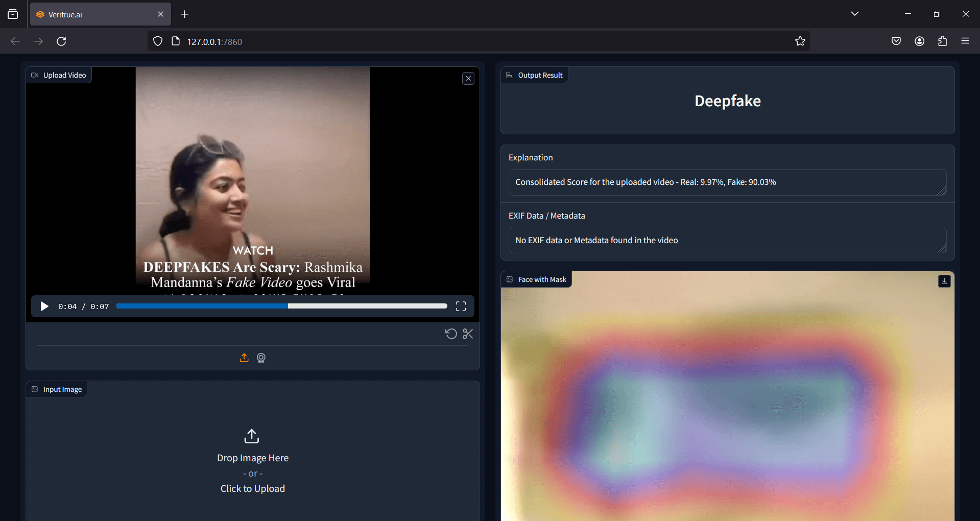View site information page icon
The height and width of the screenshot is (521, 980).
[x=176, y=41]
